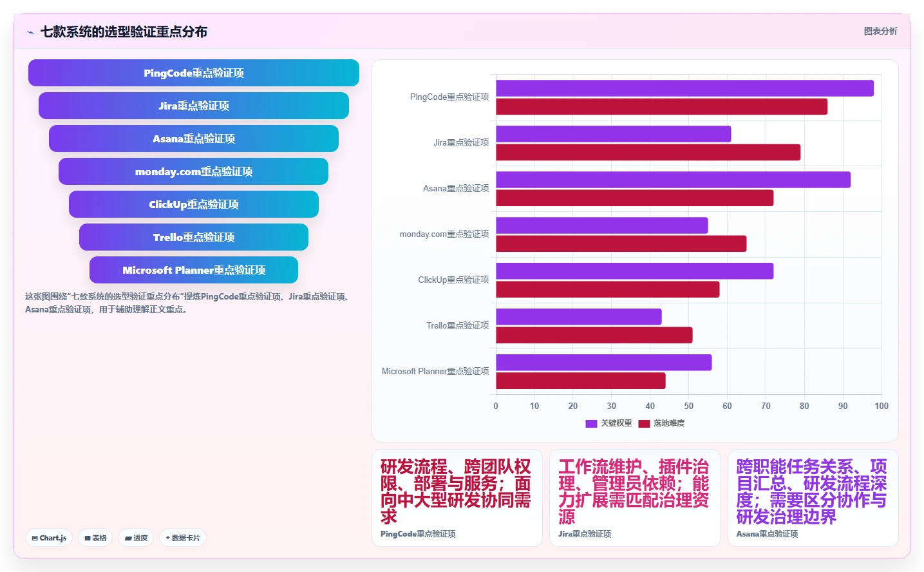Open the Jira重点验证项 data card
The width and height of the screenshot is (924, 572).
[635, 498]
